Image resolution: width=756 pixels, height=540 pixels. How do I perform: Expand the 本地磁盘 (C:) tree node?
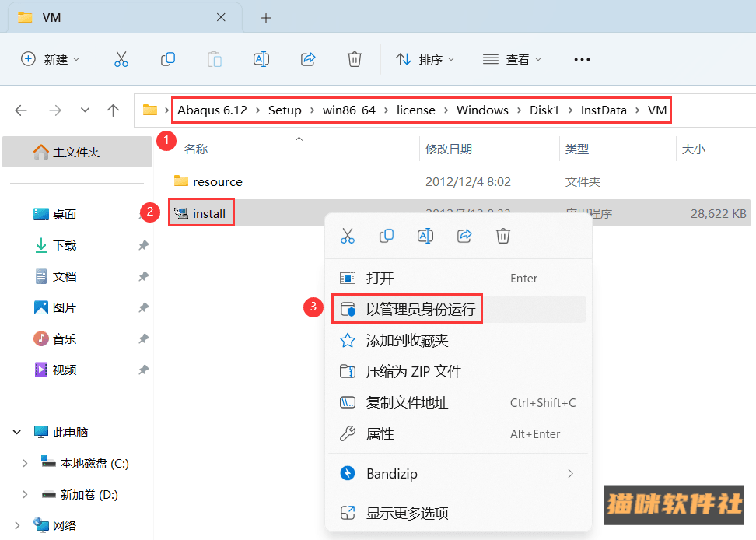pyautogui.click(x=25, y=463)
